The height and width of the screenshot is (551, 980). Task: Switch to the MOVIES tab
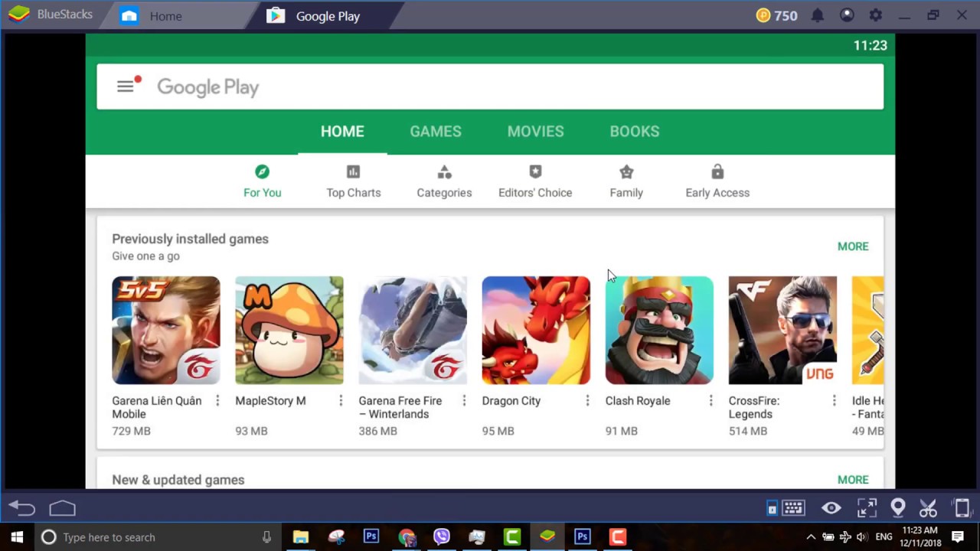pyautogui.click(x=535, y=132)
